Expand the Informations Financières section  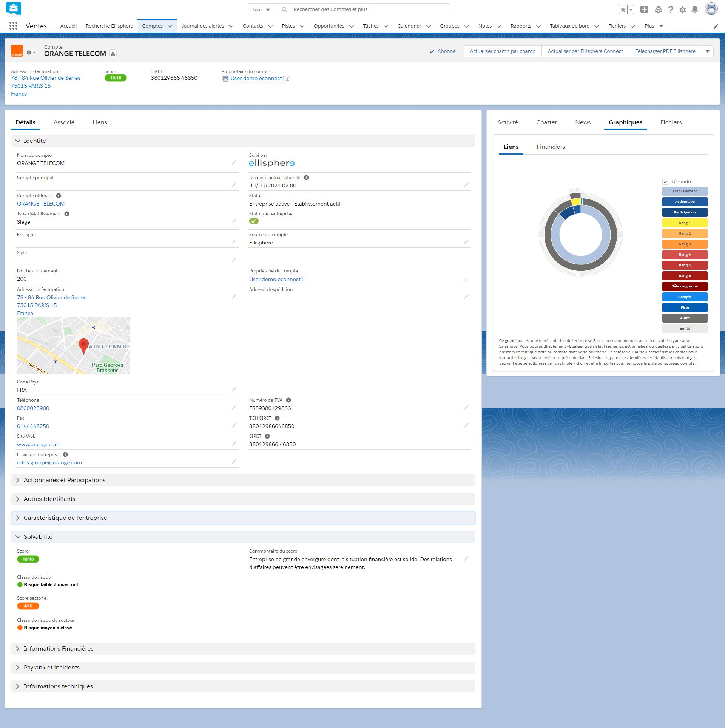click(243, 649)
